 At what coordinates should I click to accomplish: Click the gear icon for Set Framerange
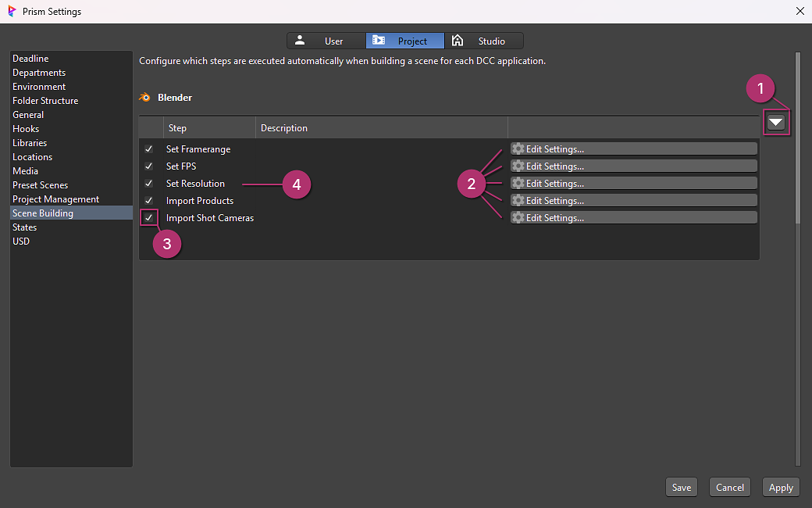coord(518,148)
